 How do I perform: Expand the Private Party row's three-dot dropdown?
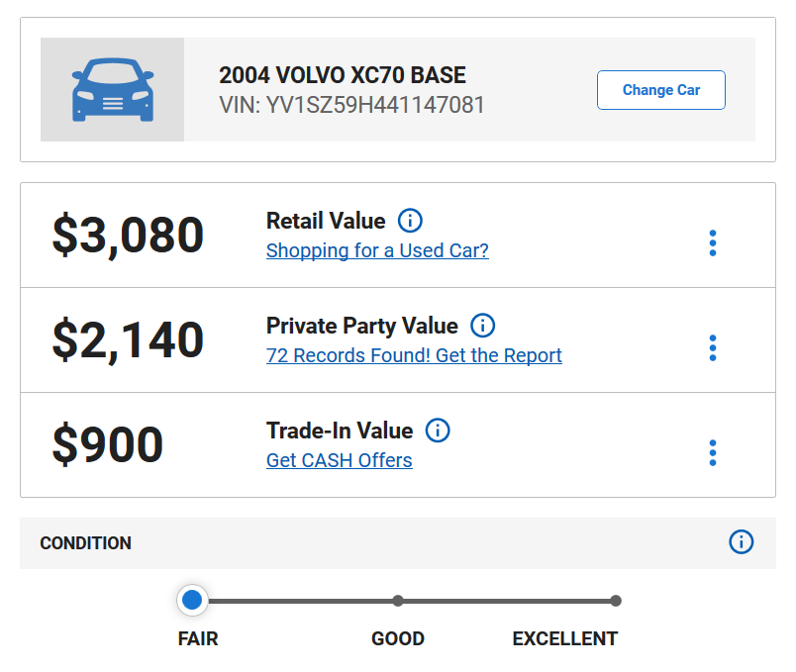click(x=712, y=348)
